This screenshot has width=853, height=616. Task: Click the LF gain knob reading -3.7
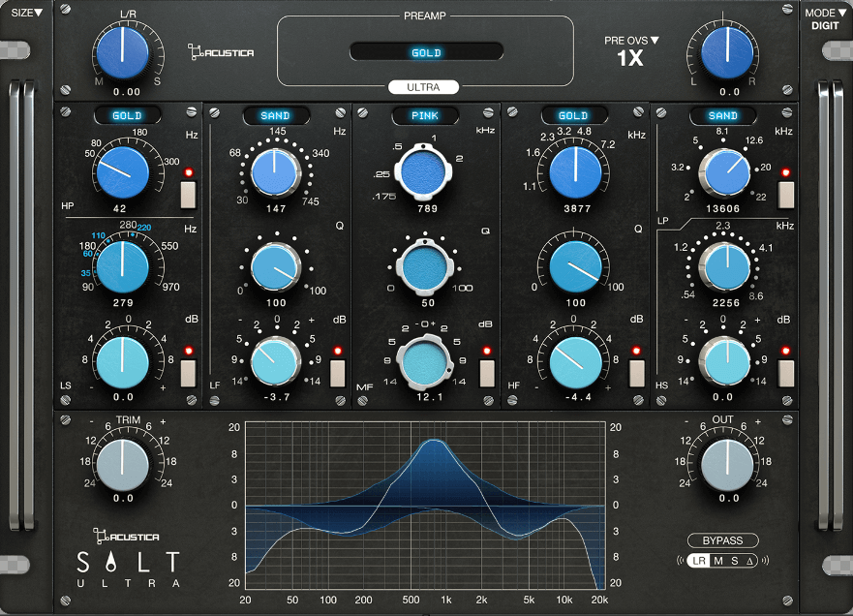coord(275,361)
